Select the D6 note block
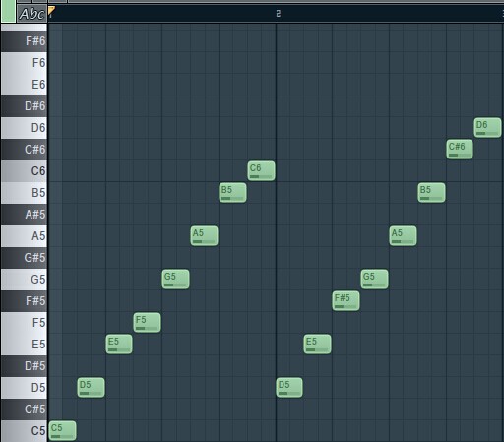Screen dimensions: 504x442 pyautogui.click(x=487, y=128)
